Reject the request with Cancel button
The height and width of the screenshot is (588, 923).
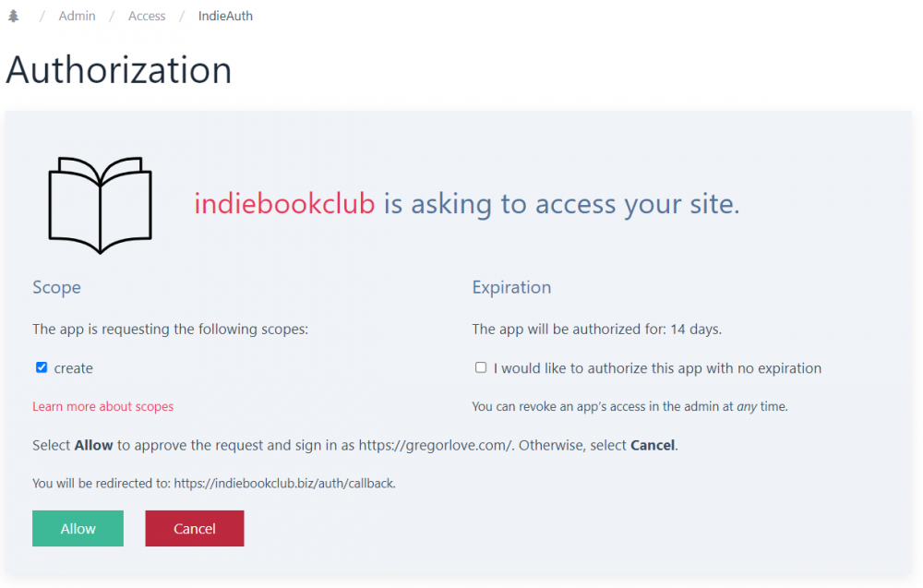click(x=194, y=529)
